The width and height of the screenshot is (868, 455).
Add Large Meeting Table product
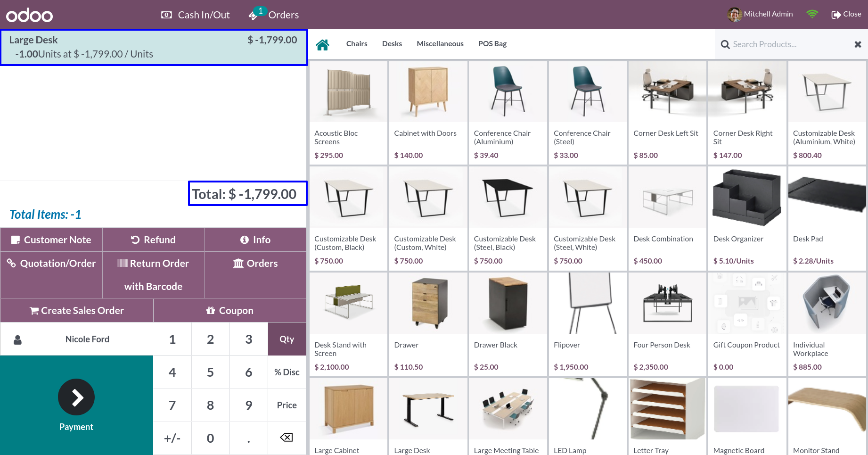click(508, 417)
